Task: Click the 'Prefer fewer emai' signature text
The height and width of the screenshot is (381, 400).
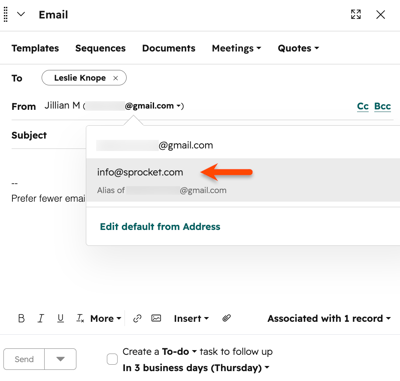Action: (x=48, y=198)
